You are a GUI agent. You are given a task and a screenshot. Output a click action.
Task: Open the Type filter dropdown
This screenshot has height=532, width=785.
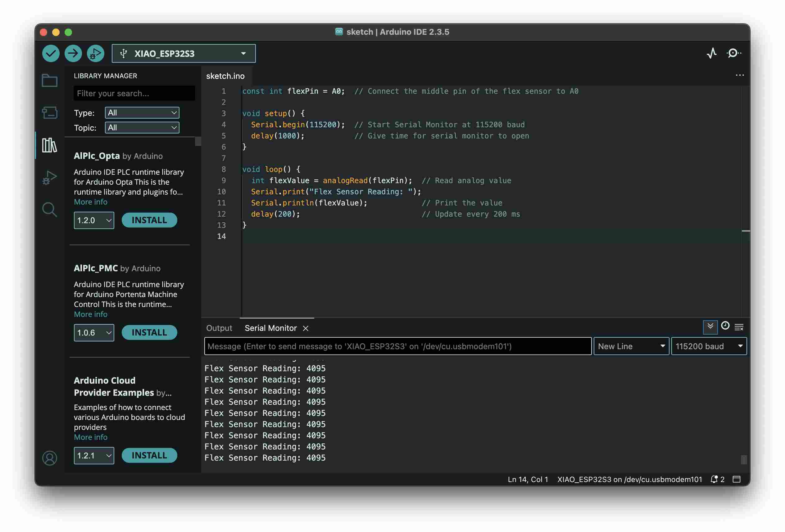point(142,113)
